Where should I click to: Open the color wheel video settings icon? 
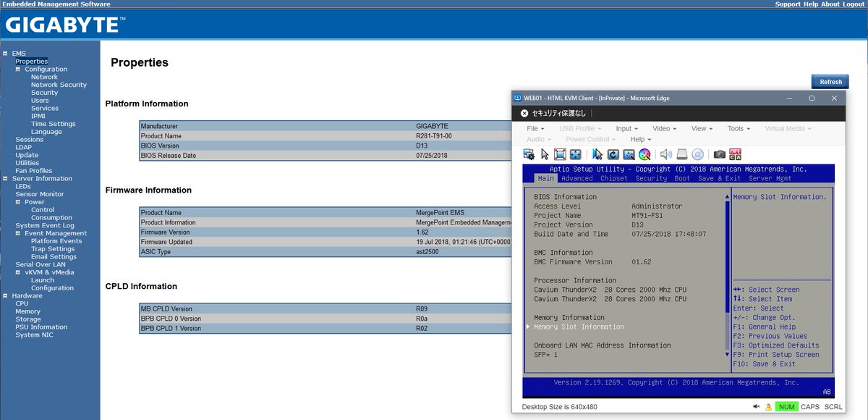coord(644,154)
